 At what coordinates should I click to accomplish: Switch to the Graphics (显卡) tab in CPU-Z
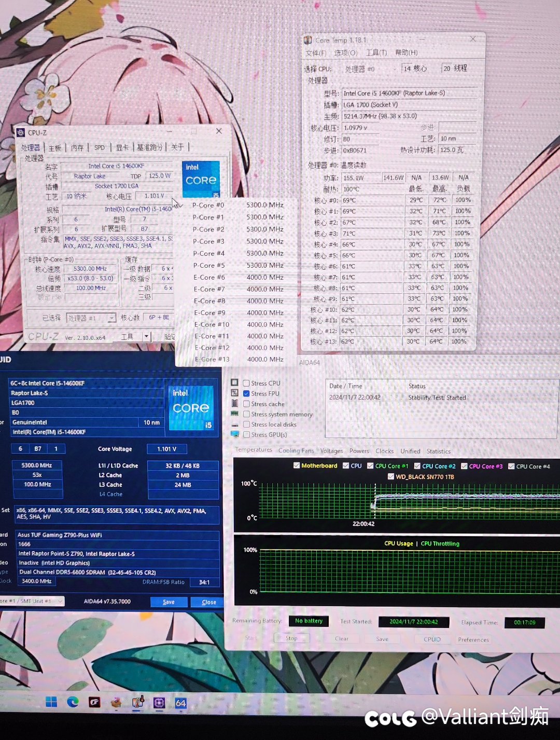(122, 148)
